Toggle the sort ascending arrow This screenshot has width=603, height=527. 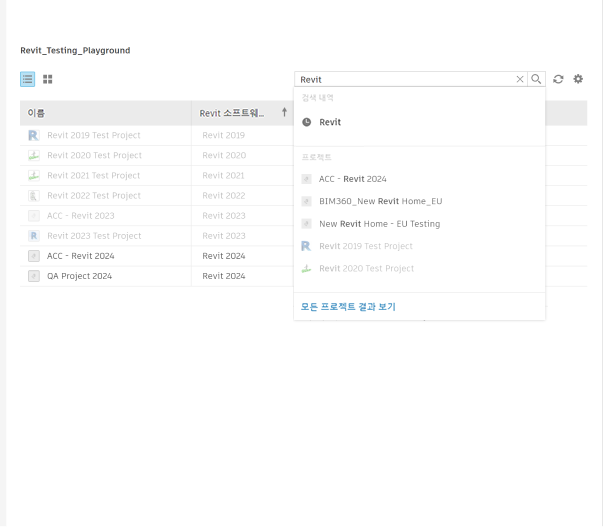[284, 112]
